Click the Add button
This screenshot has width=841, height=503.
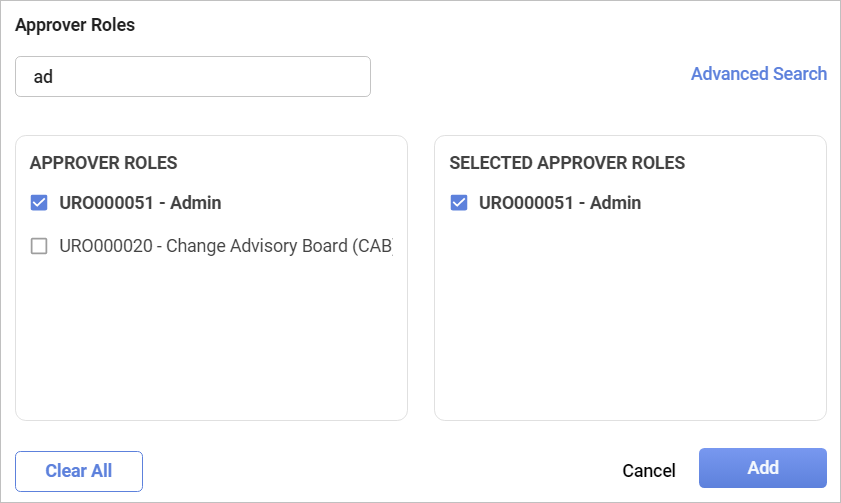[762, 468]
